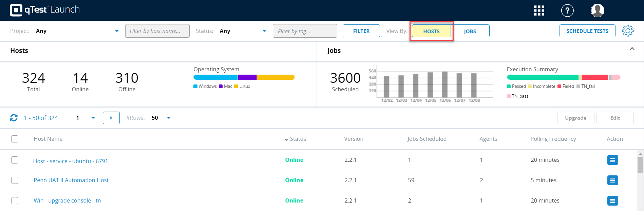Viewport: 644px width, 211px height.
Task: Tick checkbox for Win upgrade console host
Action: coord(15,200)
